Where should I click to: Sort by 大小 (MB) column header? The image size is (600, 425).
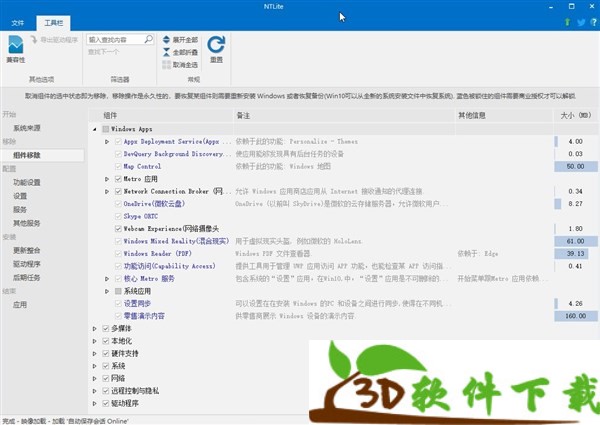576,116
